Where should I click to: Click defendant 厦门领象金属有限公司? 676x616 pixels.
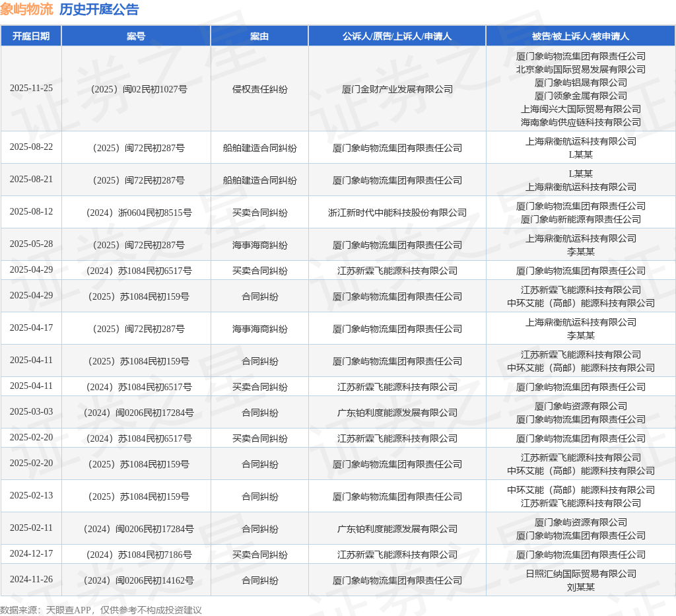tap(581, 96)
